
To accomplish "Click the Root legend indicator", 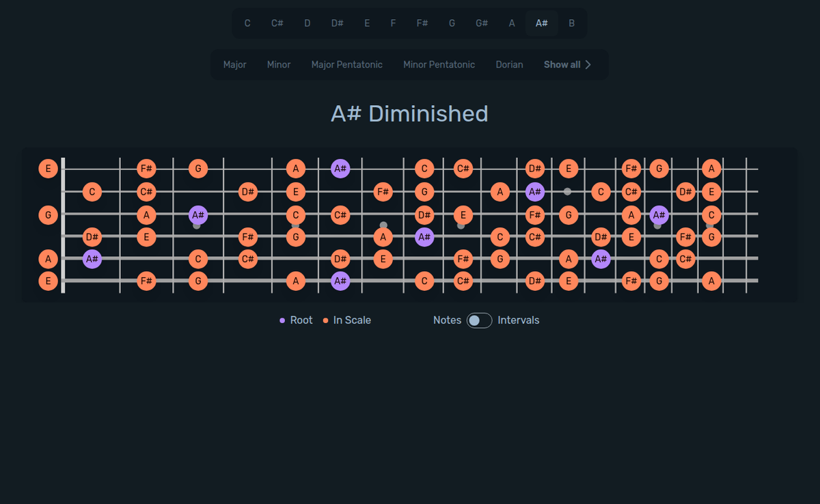I will click(x=282, y=320).
